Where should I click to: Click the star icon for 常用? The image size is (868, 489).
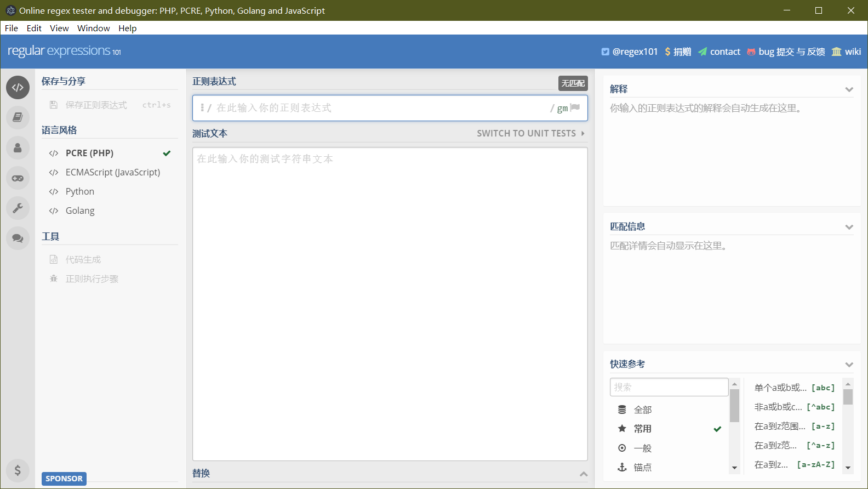coord(622,429)
